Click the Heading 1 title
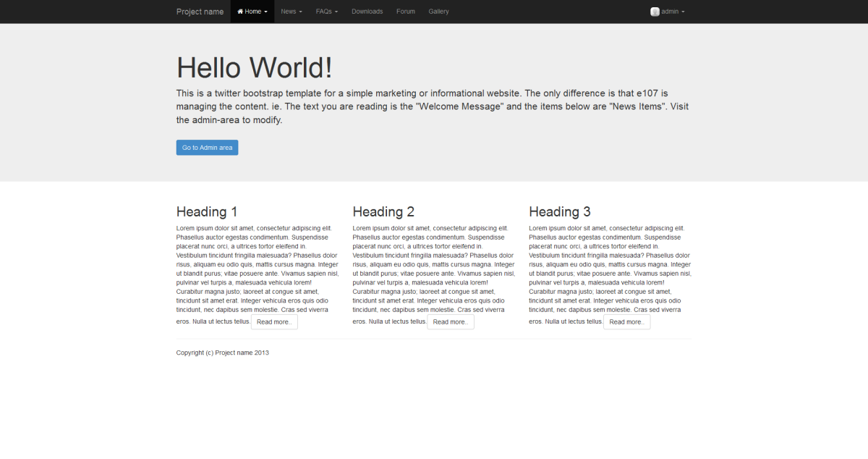 click(x=207, y=211)
